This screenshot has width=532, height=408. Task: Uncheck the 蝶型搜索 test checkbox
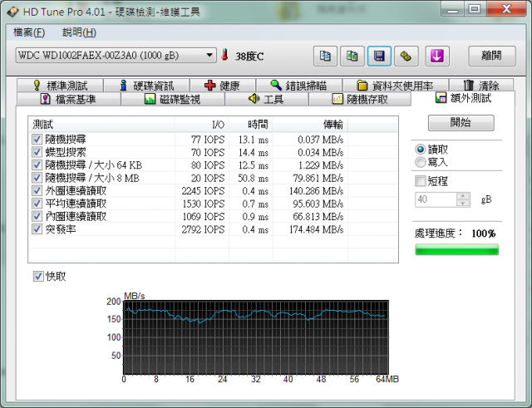(37, 152)
